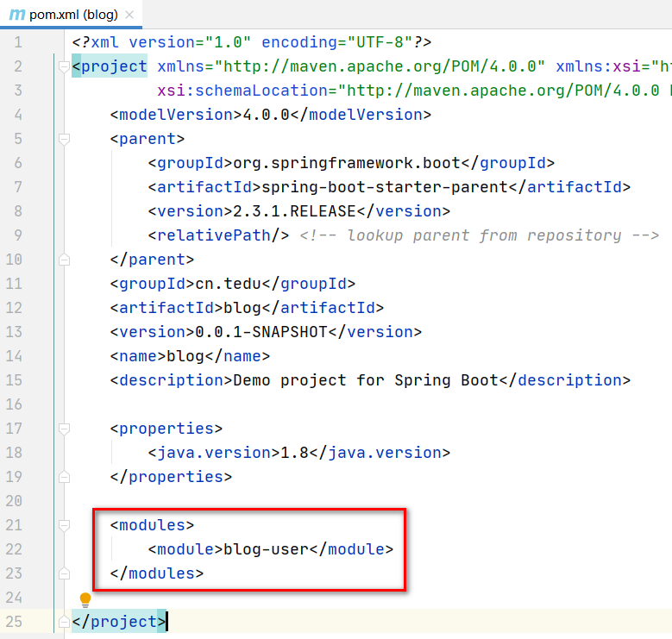The height and width of the screenshot is (639, 672).
Task: Click the closing project tag line 25
Action: [119, 622]
